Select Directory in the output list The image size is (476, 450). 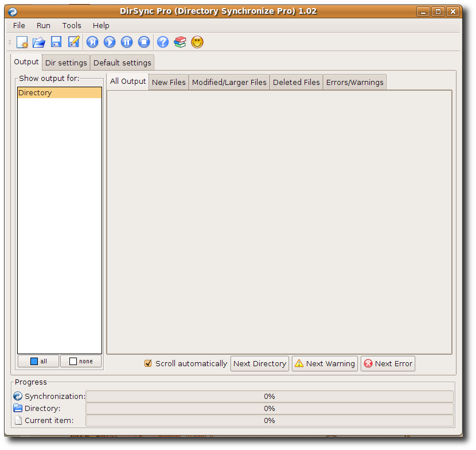click(x=60, y=92)
